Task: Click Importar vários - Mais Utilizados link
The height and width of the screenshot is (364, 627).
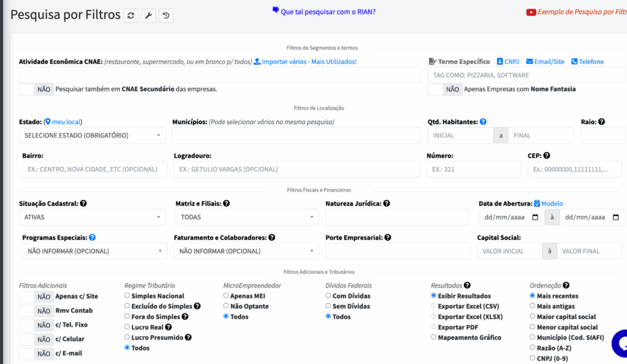Action: [305, 62]
